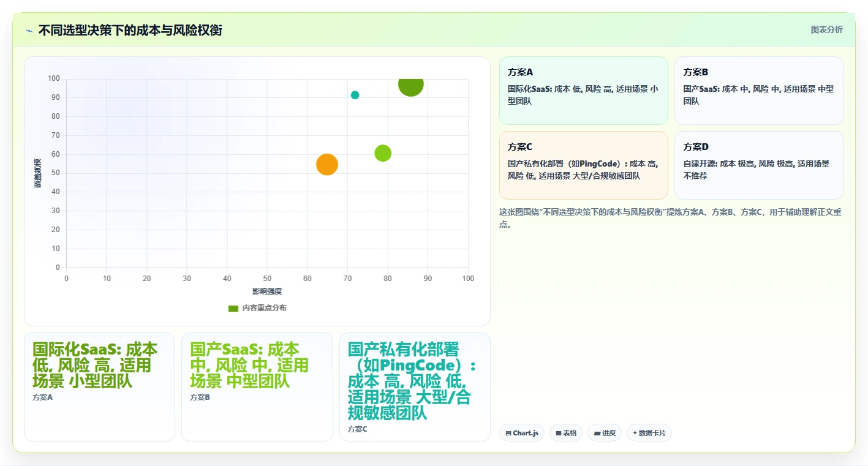
Task: Click the 国产私有化部署 teal data card
Action: click(x=415, y=387)
